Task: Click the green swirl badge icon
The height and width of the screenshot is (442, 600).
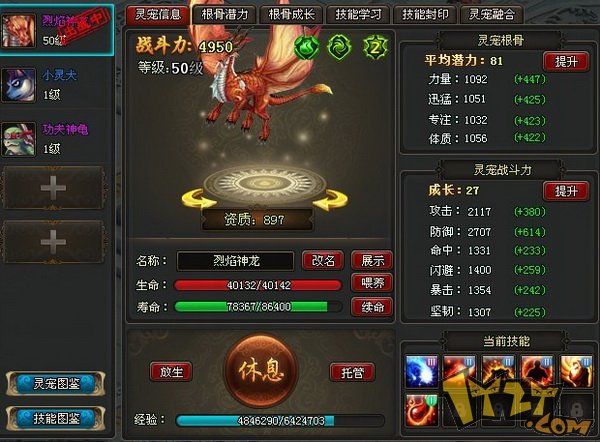Action: tap(339, 47)
